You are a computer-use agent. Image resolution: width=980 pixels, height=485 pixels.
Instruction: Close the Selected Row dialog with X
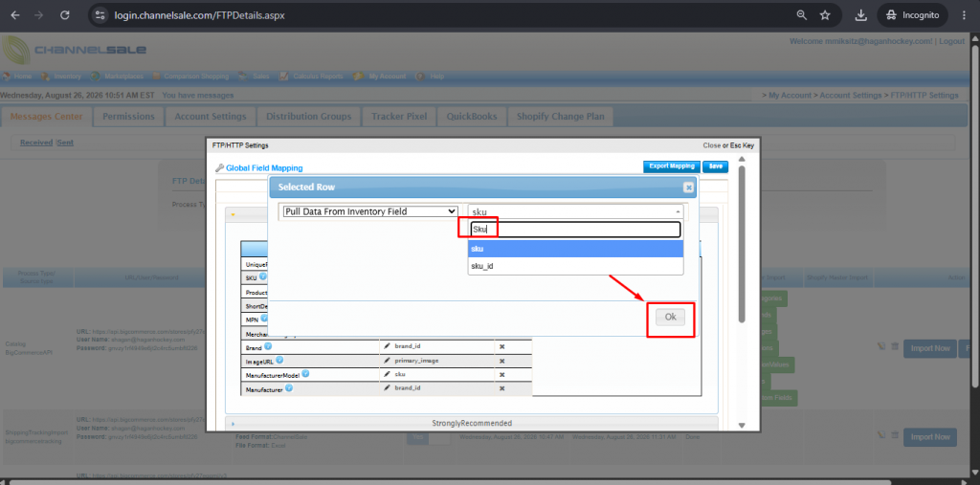point(688,187)
